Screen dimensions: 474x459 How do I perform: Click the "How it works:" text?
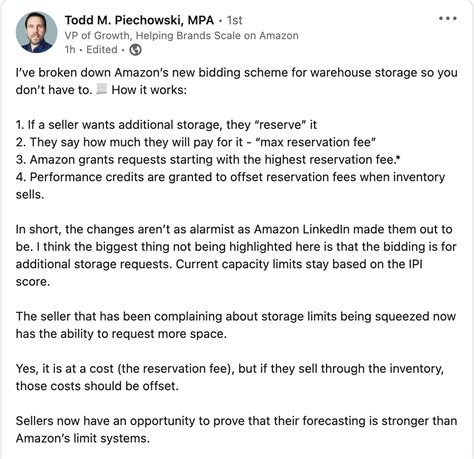[149, 90]
